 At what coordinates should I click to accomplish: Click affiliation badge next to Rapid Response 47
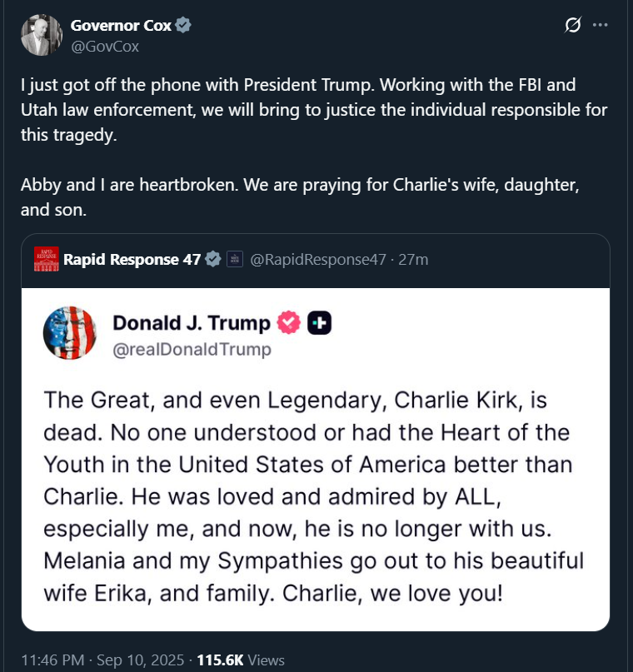[x=234, y=260]
